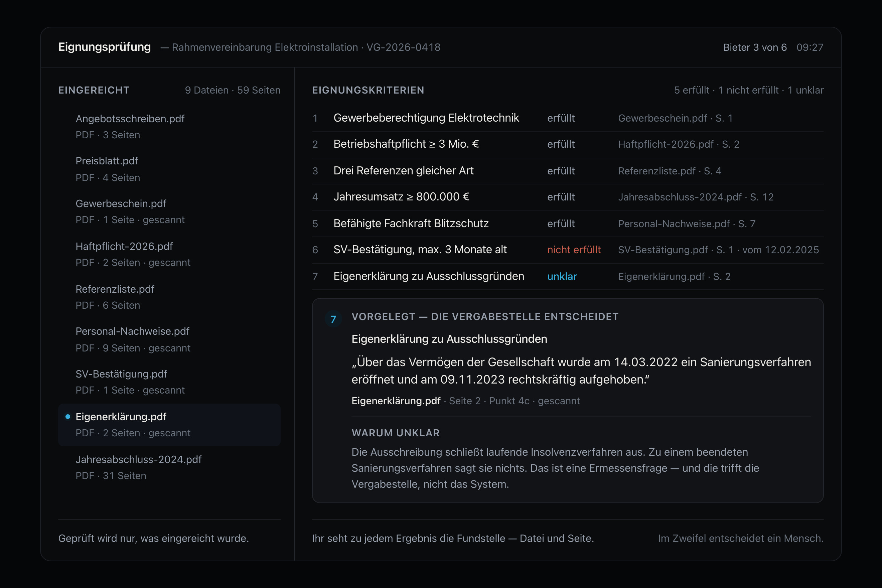Click heading 'Vorgelegt — Die Vergabestelle entscheidet'

pos(485,317)
